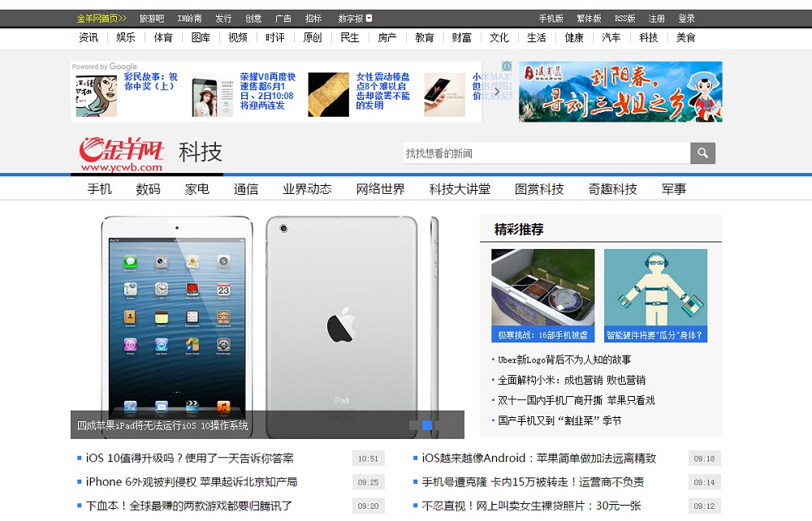Click the 金羊网 logo
812x521 pixels.
122,153
